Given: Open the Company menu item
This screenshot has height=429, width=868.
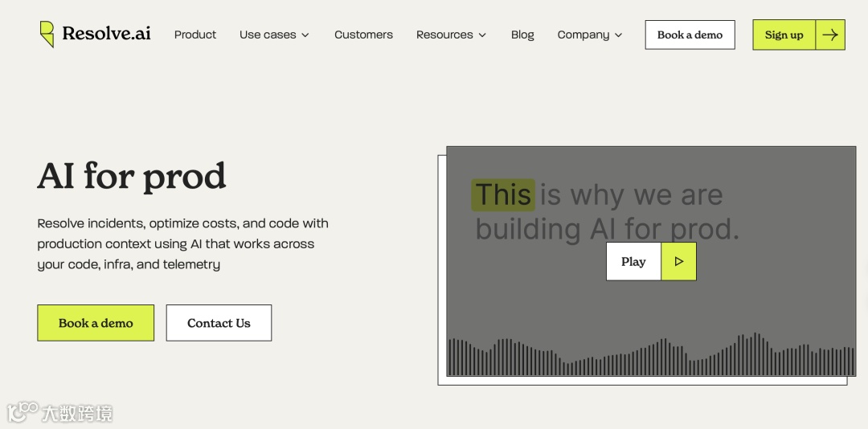Looking at the screenshot, I should (x=583, y=35).
